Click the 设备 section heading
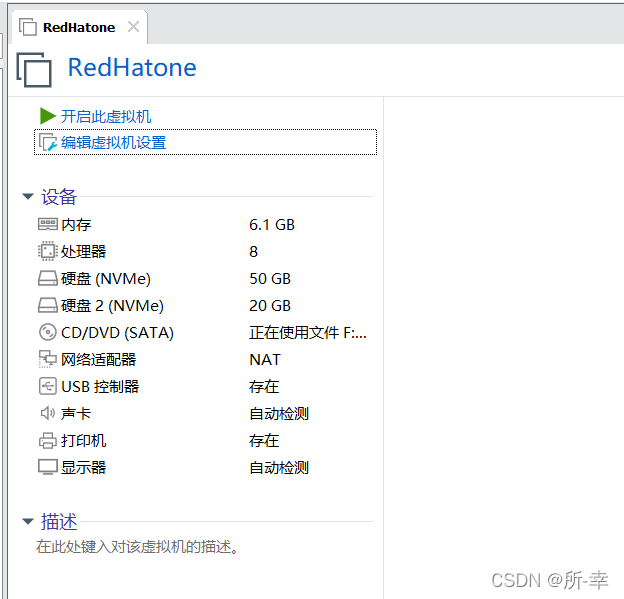This screenshot has width=624, height=599. 59,197
